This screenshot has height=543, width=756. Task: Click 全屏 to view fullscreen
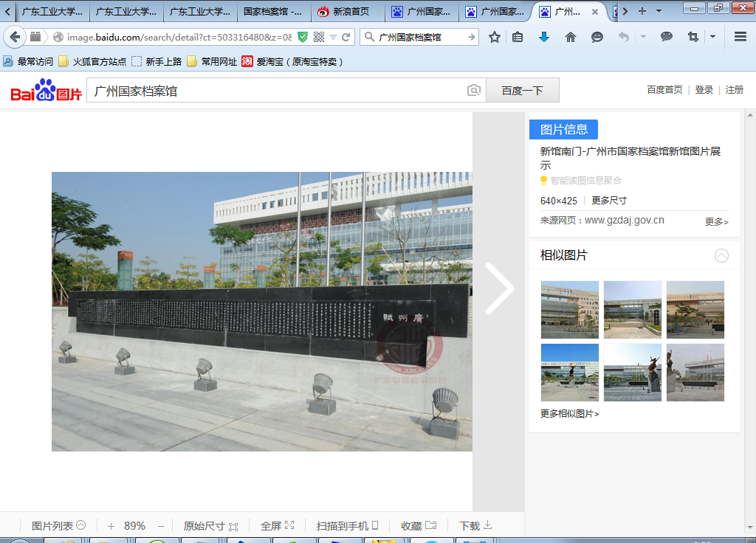click(277, 526)
